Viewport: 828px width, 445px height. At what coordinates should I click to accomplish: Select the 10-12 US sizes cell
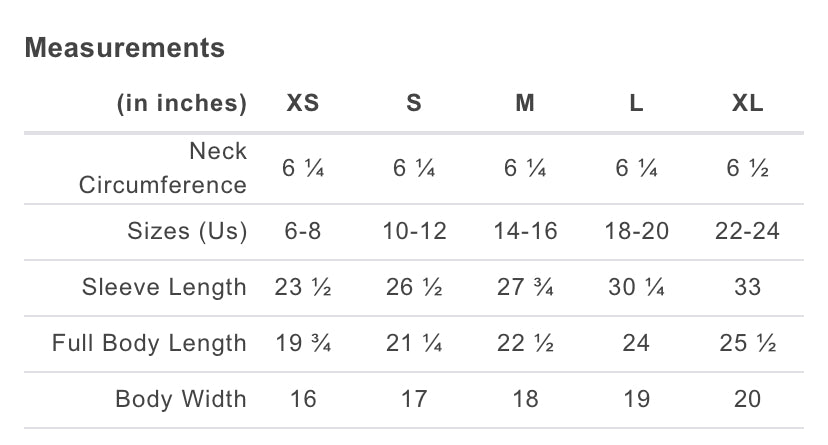click(414, 231)
